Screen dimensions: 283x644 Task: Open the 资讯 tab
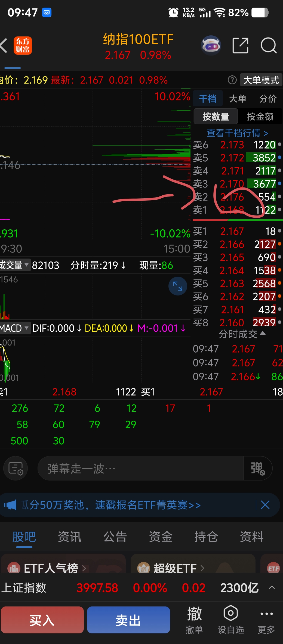point(70,537)
